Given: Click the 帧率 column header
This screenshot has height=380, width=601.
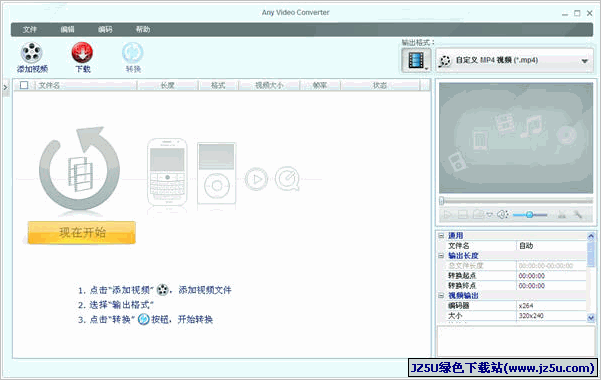Looking at the screenshot, I should point(320,85).
